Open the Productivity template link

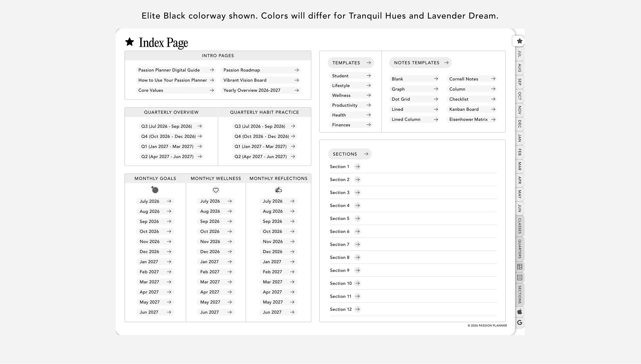click(x=351, y=105)
